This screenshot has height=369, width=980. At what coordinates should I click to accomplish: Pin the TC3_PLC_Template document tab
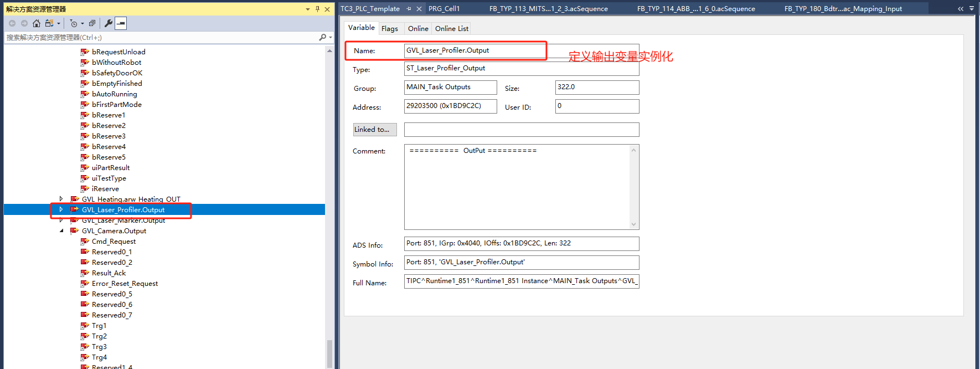coord(409,9)
